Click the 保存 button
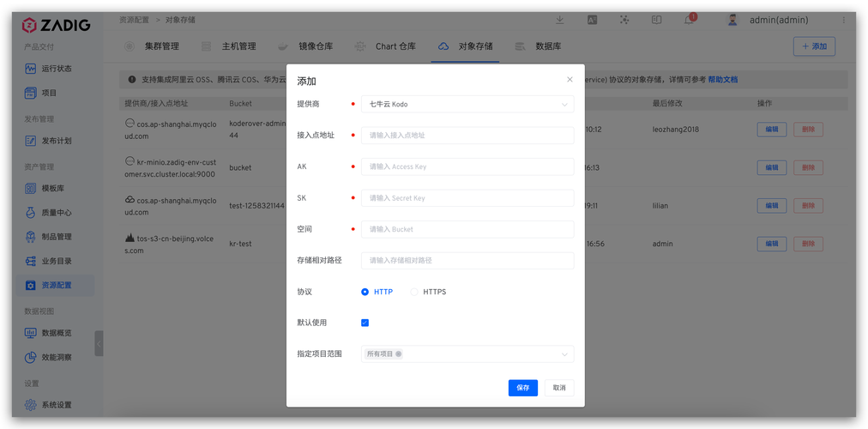This screenshot has height=429, width=868. [x=522, y=388]
